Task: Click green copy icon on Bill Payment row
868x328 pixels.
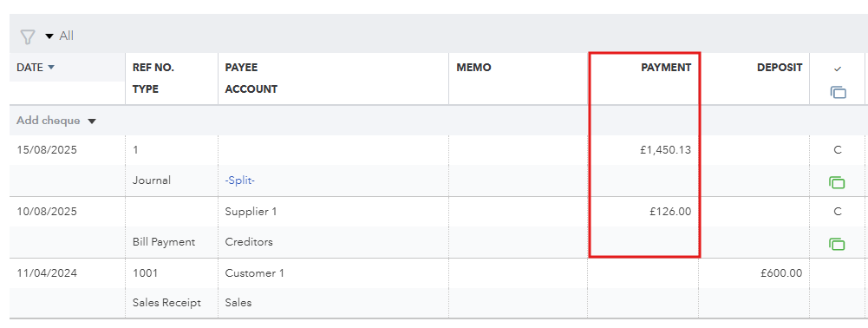Action: click(837, 243)
